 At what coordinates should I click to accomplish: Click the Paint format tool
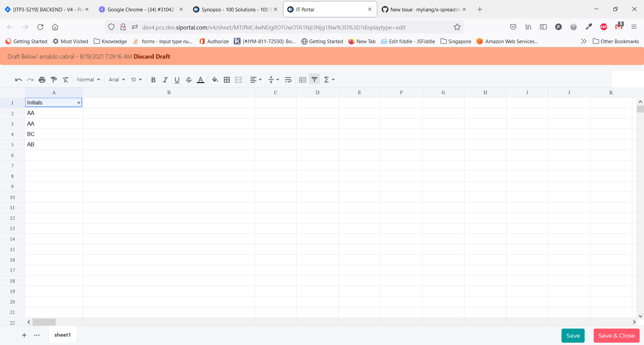[54, 79]
